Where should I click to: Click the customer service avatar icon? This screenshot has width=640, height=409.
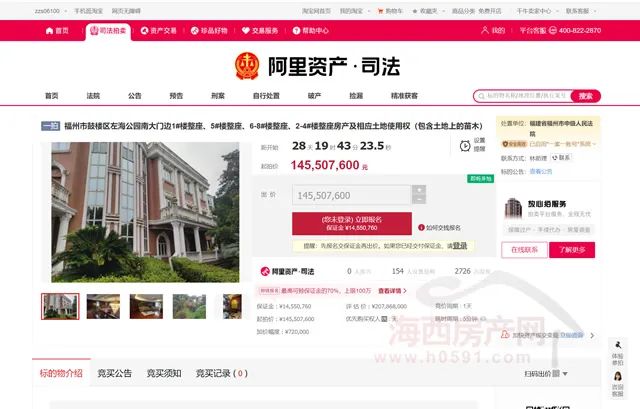[x=618, y=376]
